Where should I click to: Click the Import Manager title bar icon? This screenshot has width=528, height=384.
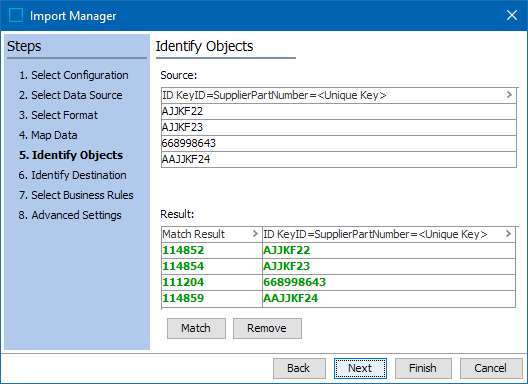[x=16, y=15]
